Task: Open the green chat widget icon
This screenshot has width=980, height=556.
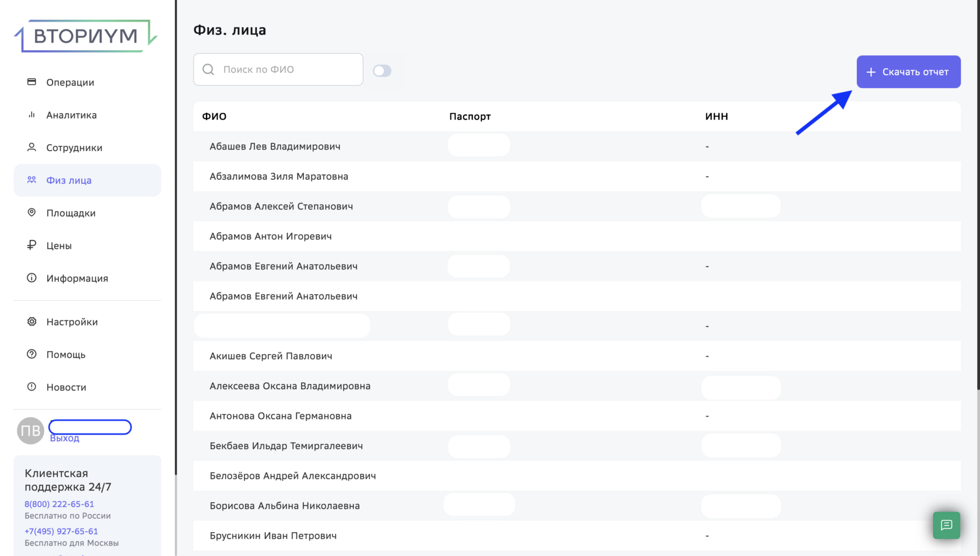Action: click(x=946, y=525)
